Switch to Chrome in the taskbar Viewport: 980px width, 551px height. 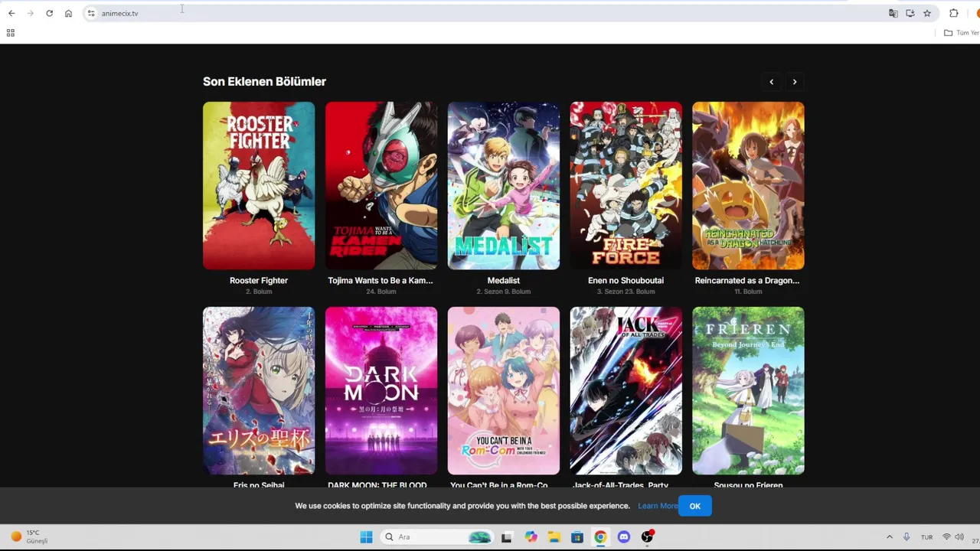coord(600,537)
